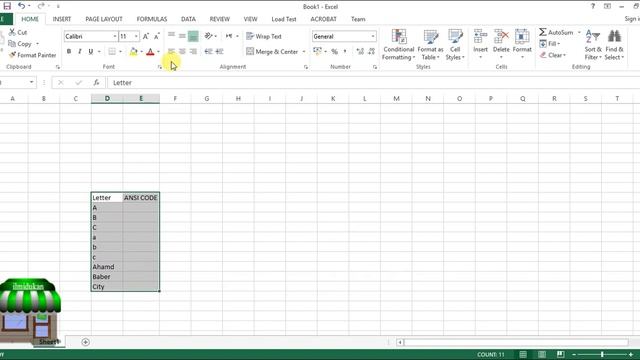Set Middle Align for cells
Image resolution: width=640 pixels, height=360 pixels.
[182, 36]
